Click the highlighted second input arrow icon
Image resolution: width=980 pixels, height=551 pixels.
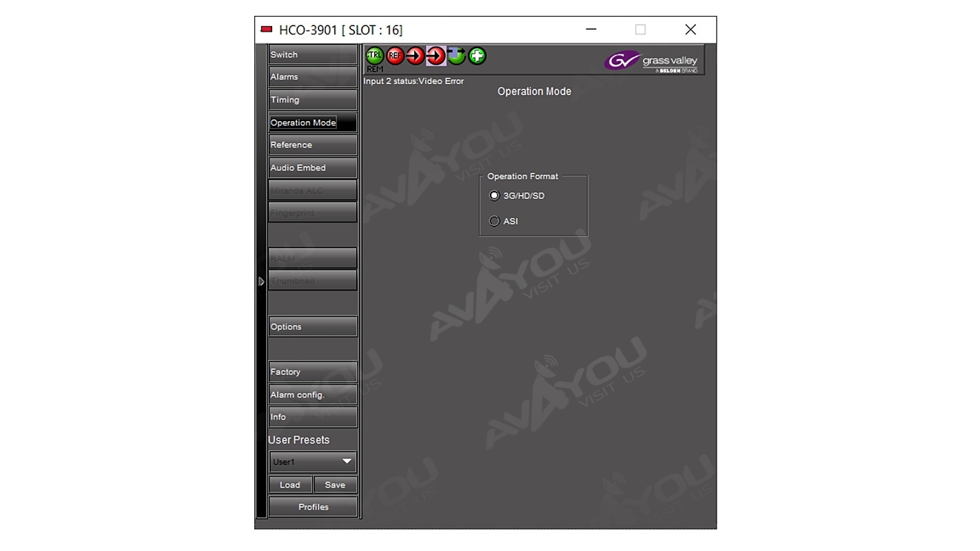[436, 56]
